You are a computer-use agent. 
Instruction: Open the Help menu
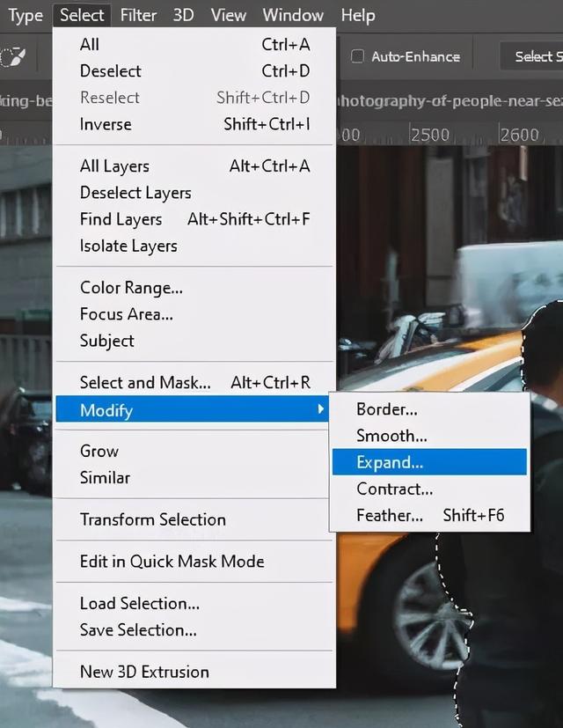tap(358, 15)
